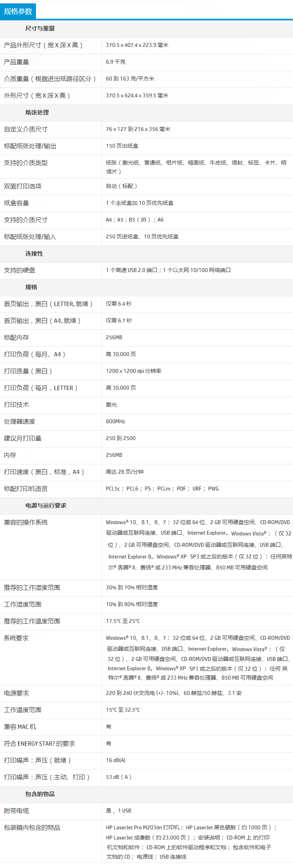Image resolution: width=293 pixels, height=868 pixels.
Task: Click the value 800MHz
Action: 116,422
